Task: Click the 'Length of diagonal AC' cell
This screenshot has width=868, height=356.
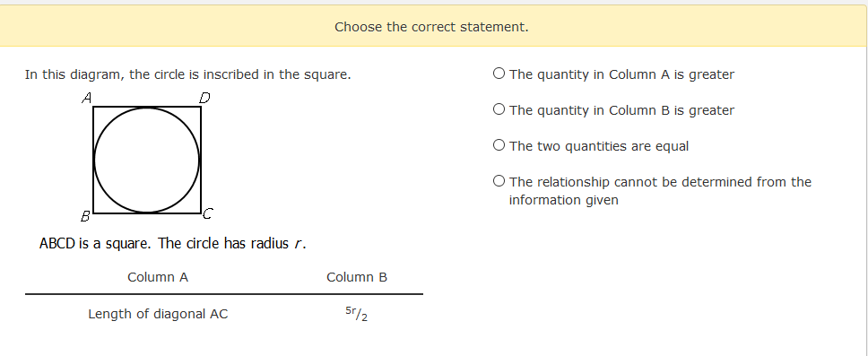Action: [158, 314]
